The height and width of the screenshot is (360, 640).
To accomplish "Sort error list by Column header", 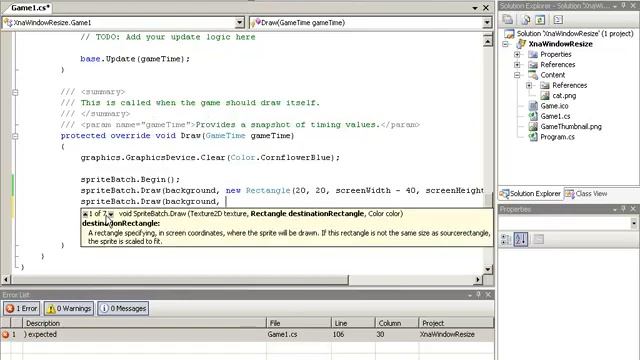I will [x=397, y=323].
